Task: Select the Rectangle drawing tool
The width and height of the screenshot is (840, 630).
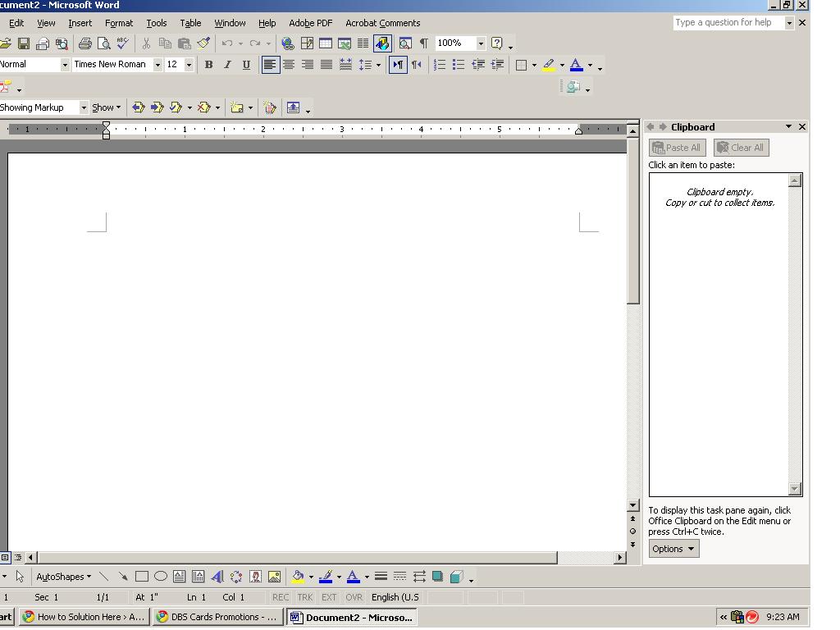Action: coord(142,577)
